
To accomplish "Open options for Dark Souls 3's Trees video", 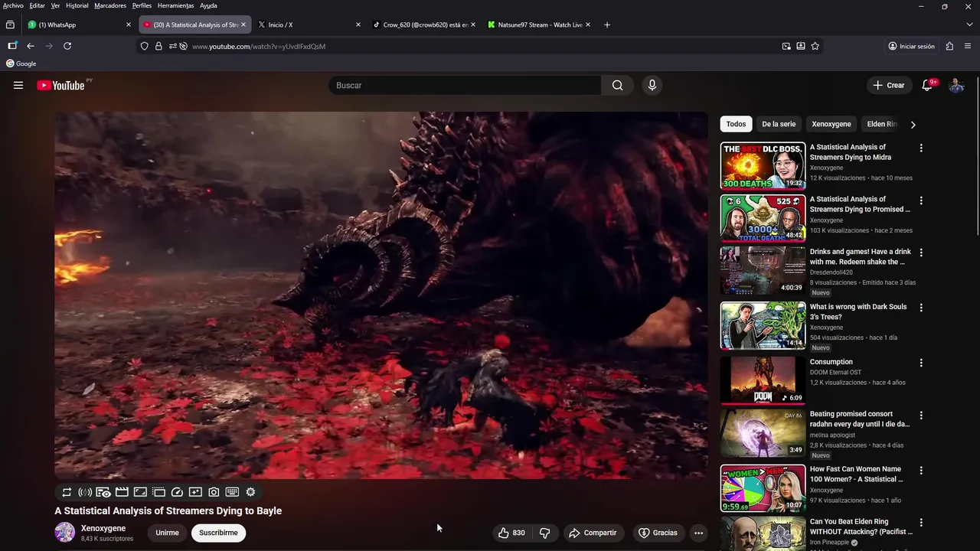I will 921,308.
